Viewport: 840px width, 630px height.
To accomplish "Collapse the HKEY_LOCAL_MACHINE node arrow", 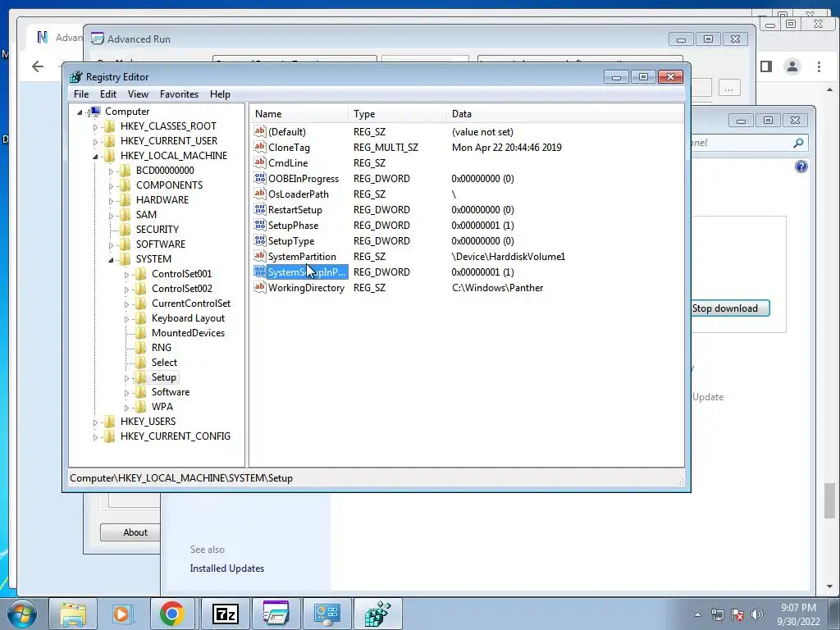I will coord(95,157).
